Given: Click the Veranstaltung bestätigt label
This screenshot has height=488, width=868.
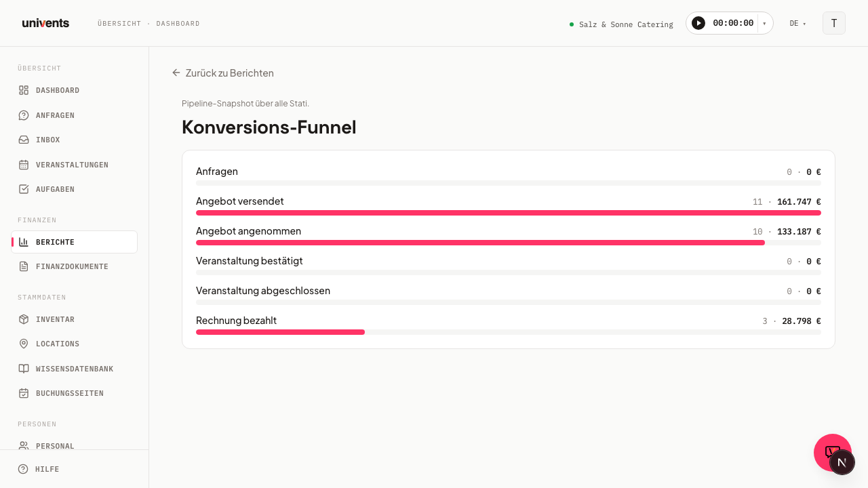Looking at the screenshot, I should [250, 261].
